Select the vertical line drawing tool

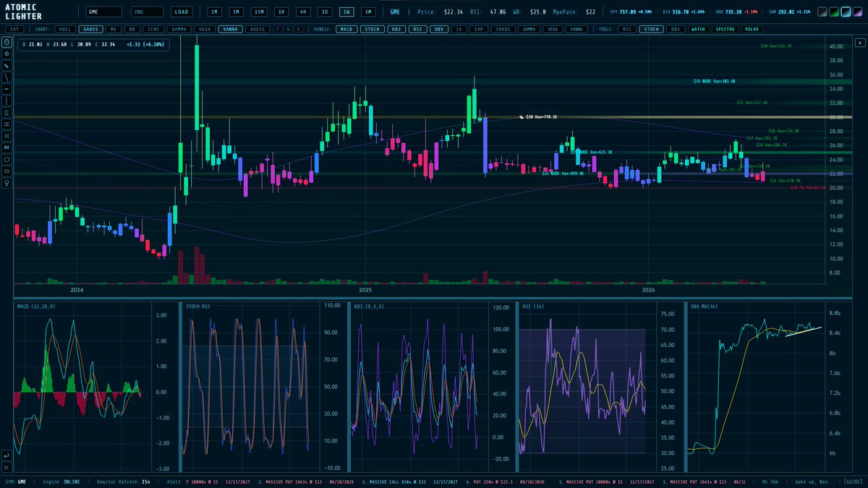click(x=7, y=100)
